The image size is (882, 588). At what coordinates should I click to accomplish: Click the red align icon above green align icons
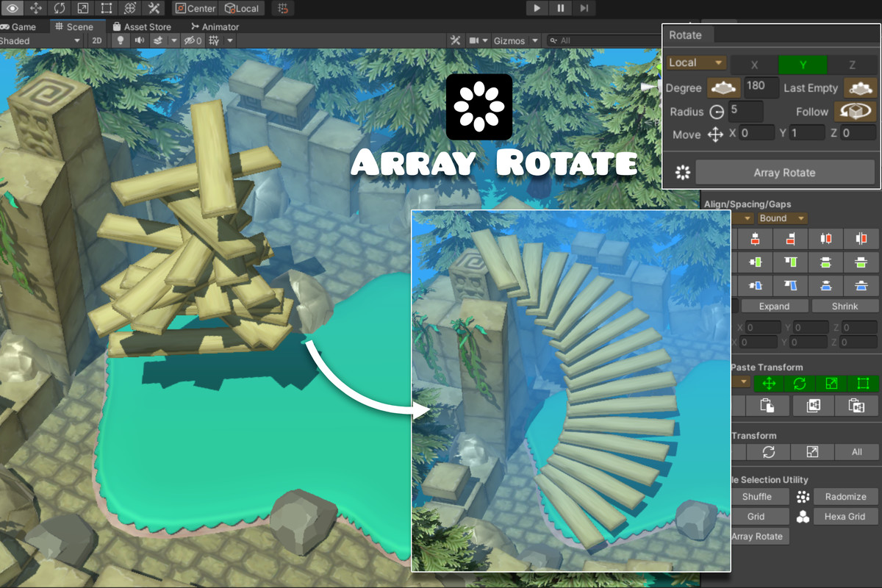(755, 238)
